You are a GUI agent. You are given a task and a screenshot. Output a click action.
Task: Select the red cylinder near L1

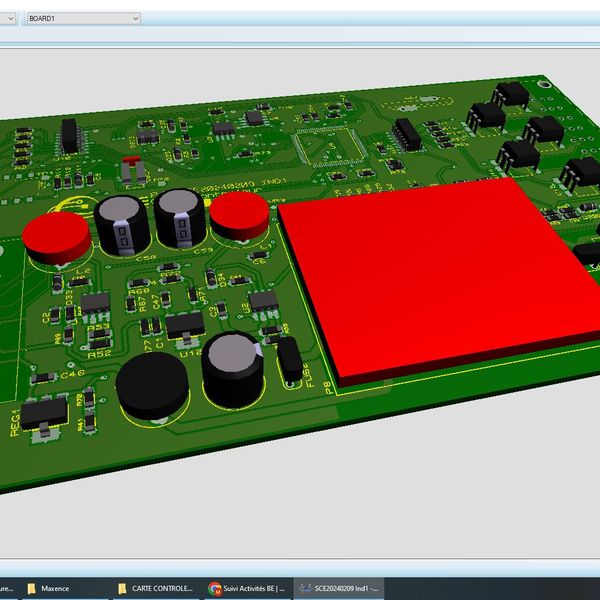click(240, 213)
